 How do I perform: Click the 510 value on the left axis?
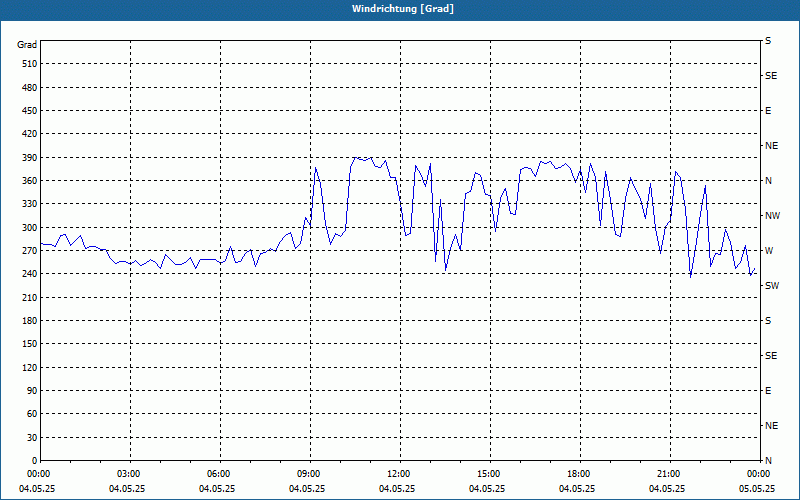tap(30, 64)
